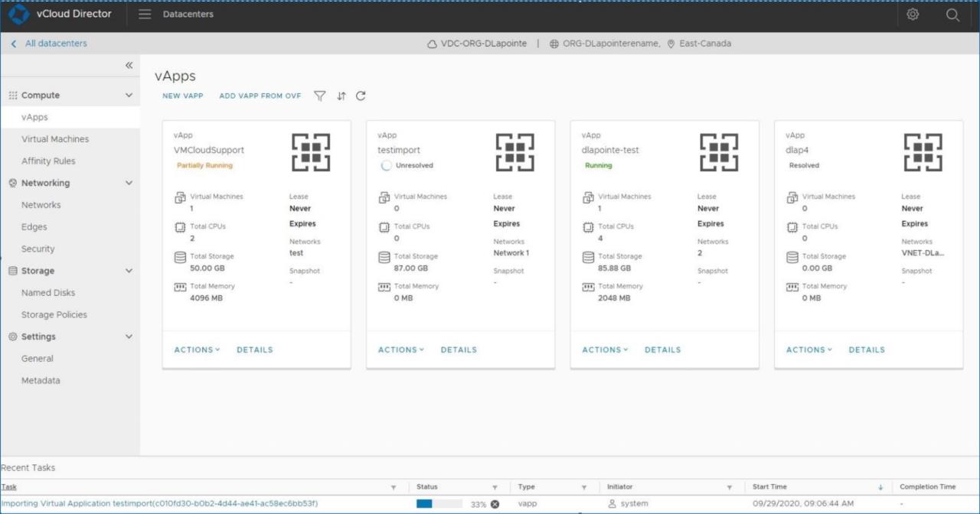Click the filter funnel on the Status column
Screen dimensions: 980x514
[x=495, y=486]
